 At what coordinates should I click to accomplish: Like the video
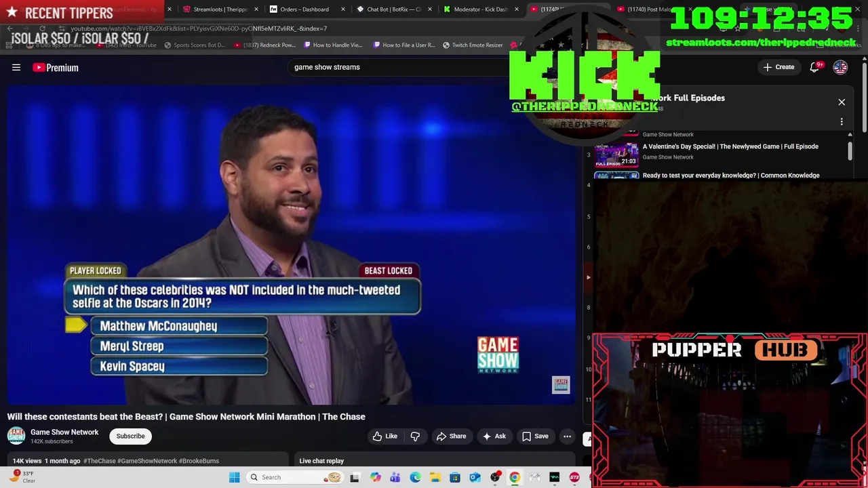(x=384, y=436)
